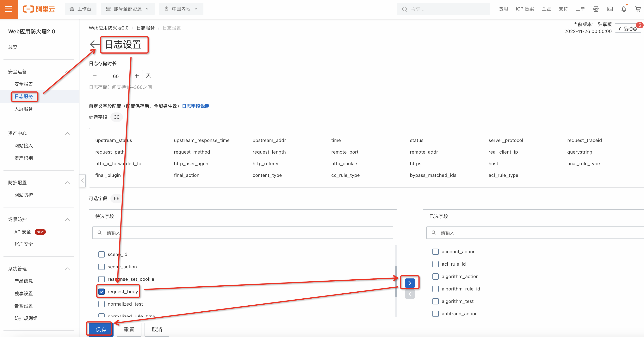
Task: Collapse the 系统管理 section
Action: click(x=67, y=269)
